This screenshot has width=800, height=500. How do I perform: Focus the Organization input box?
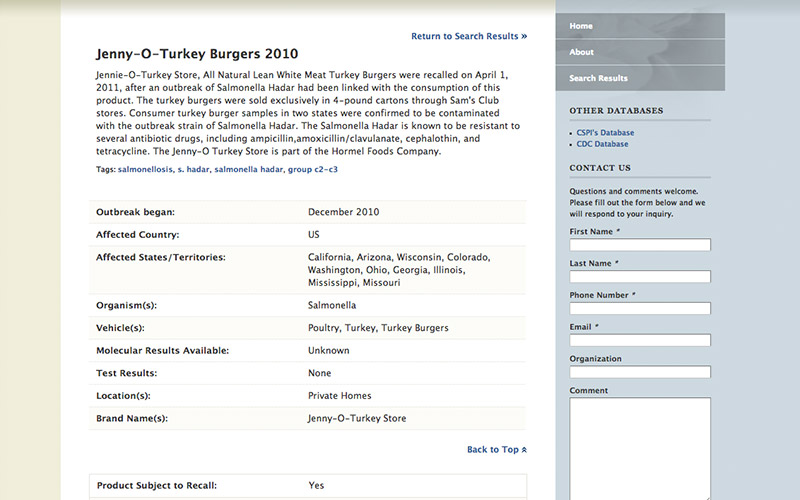pyautogui.click(x=640, y=372)
